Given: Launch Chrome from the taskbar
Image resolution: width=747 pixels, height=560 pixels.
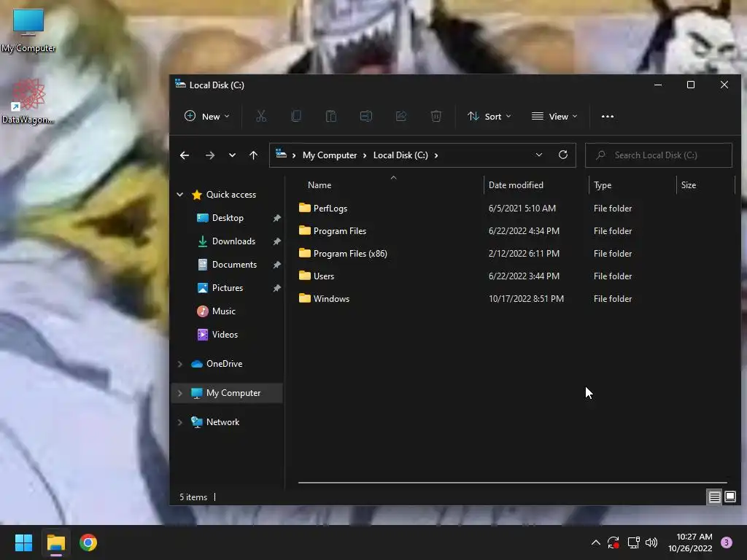Looking at the screenshot, I should click(x=88, y=542).
